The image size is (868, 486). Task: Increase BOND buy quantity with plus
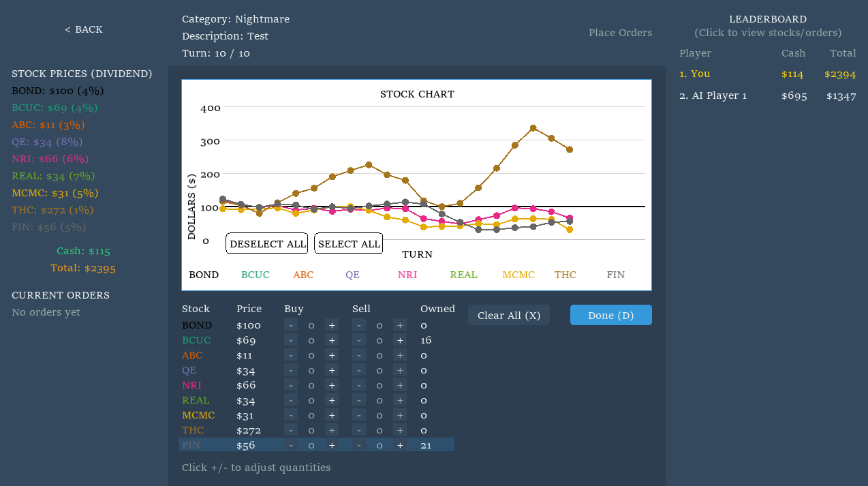[332, 325]
